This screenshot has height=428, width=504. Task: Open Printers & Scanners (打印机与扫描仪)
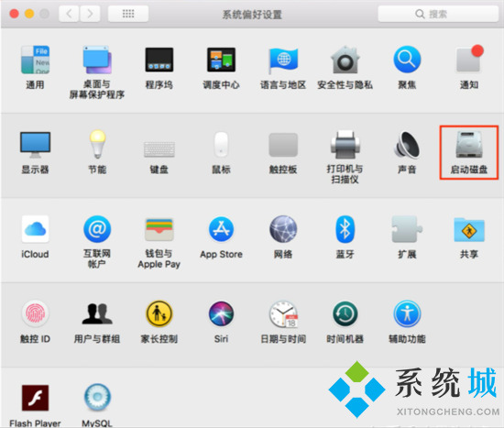click(345, 157)
